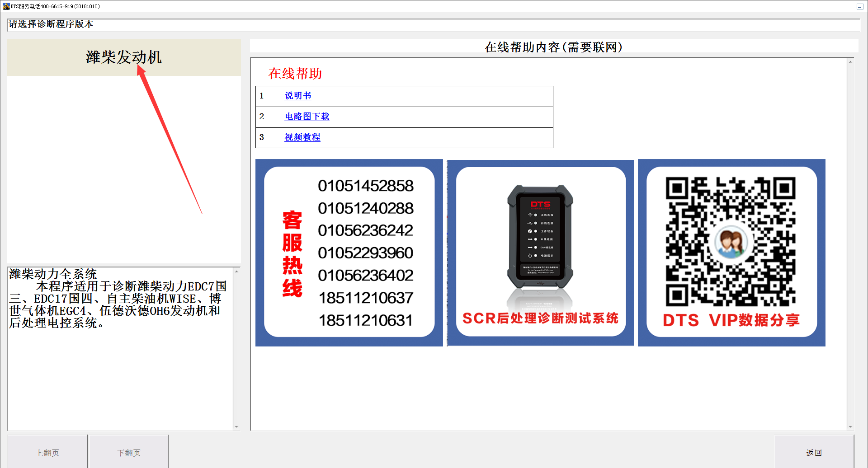Viewport: 868px width, 468px height.
Task: Click the SCR后处理诊断测试系统 device image
Action: point(541,253)
